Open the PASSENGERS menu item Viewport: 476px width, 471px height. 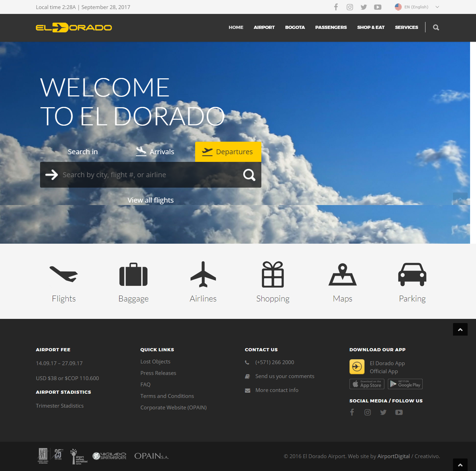[331, 27]
